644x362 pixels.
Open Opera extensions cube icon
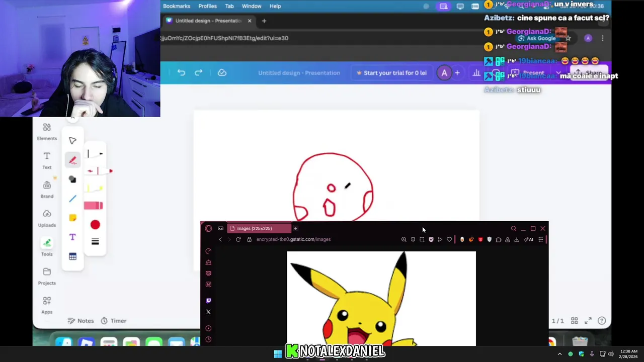coord(499,239)
